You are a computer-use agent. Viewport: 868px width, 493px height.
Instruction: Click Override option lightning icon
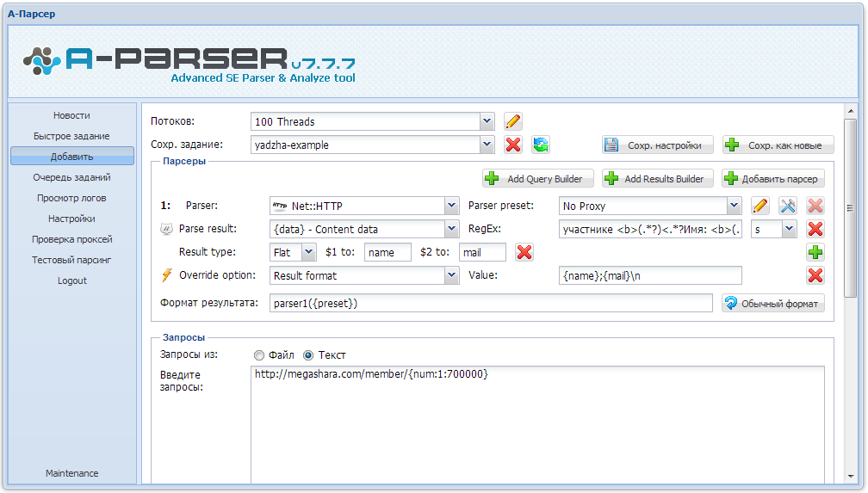point(167,275)
